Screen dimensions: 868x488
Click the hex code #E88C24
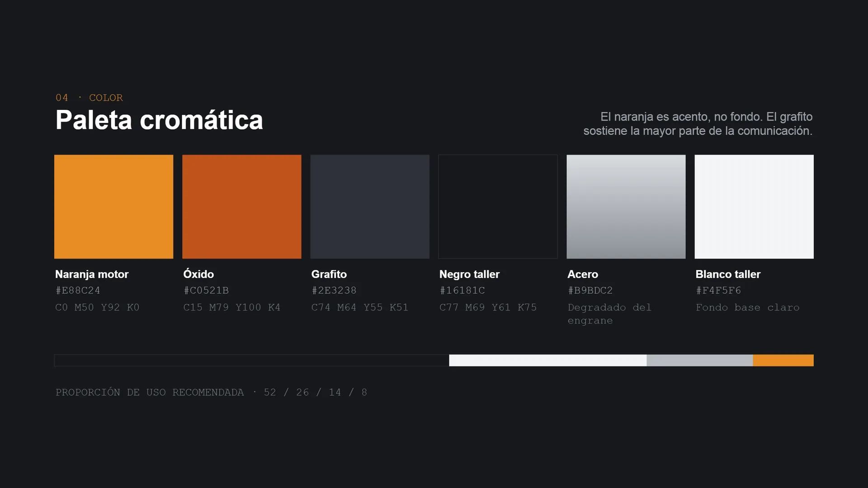tap(78, 291)
